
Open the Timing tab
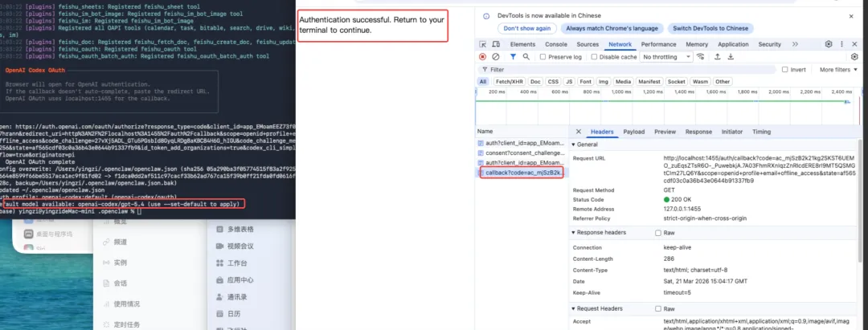761,132
